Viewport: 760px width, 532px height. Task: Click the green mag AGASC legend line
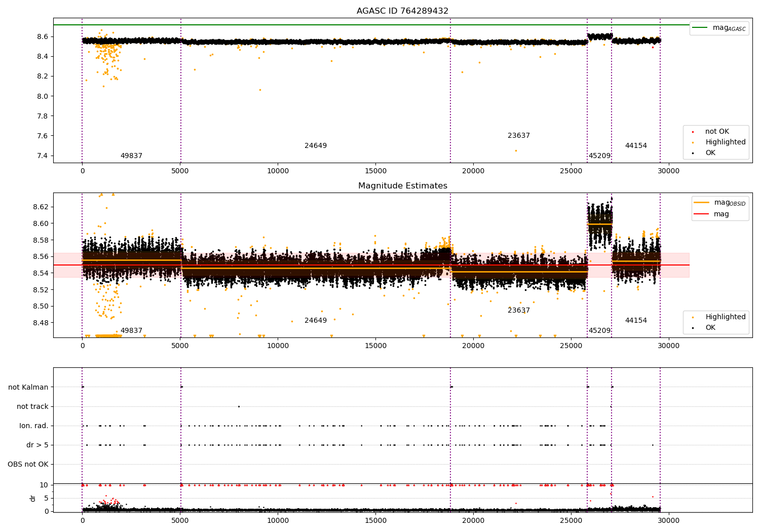(700, 28)
